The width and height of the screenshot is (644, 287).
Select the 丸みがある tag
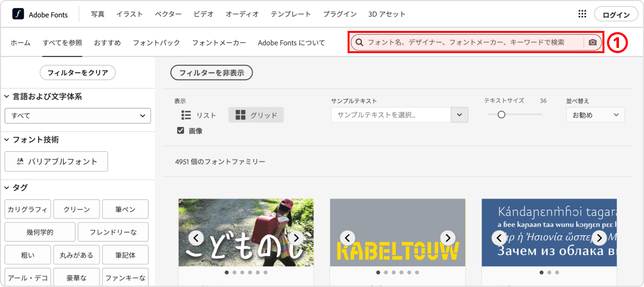(x=77, y=255)
